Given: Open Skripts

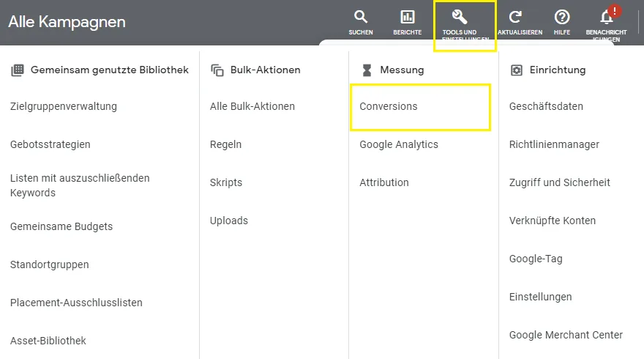Looking at the screenshot, I should point(226,182).
